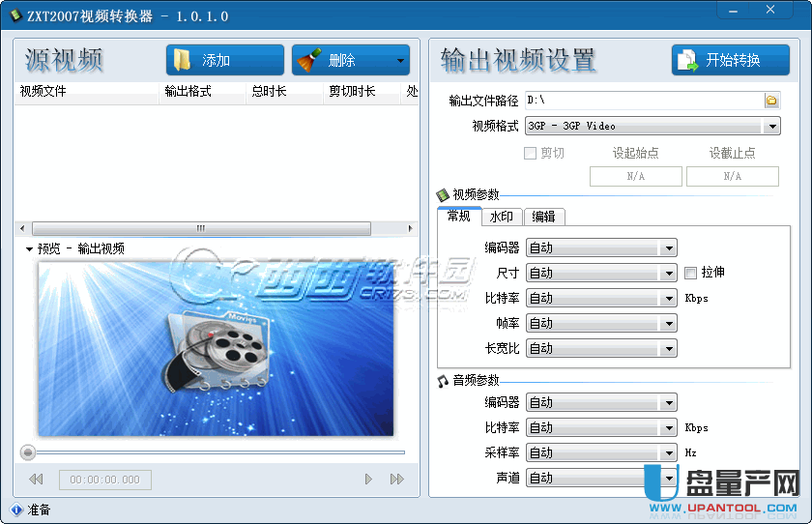Image resolution: width=812 pixels, height=524 pixels.
Task: Collapse the preview output video (预览) section
Action: 29,249
